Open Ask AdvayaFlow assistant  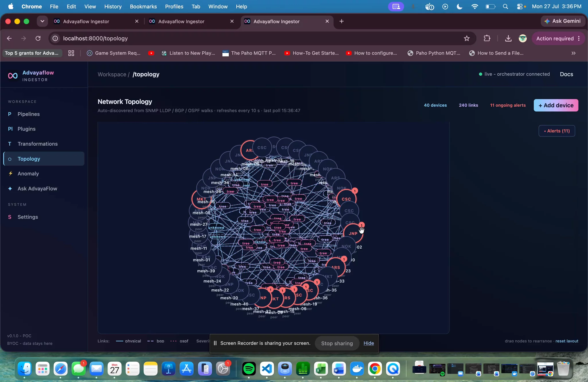coord(44,189)
